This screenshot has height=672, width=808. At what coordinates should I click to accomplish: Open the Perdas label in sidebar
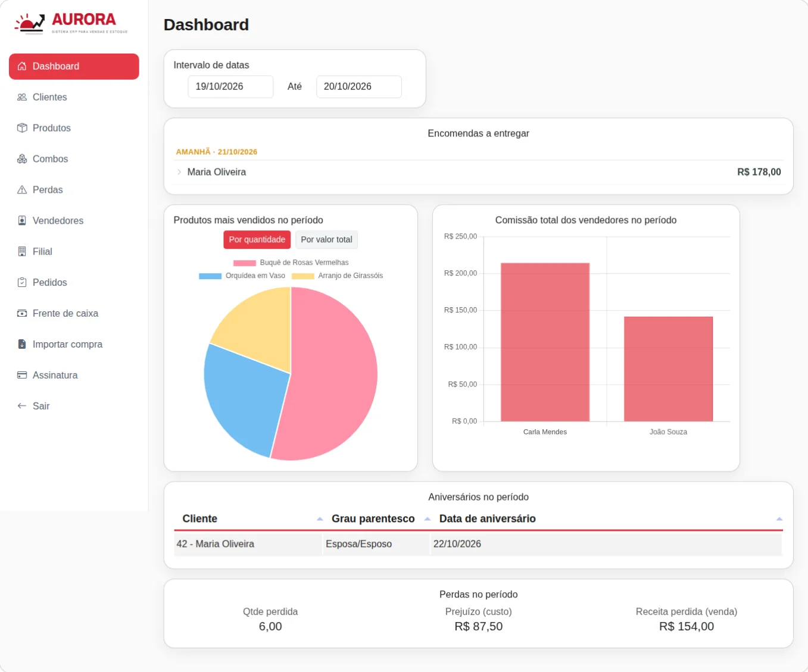[48, 190]
